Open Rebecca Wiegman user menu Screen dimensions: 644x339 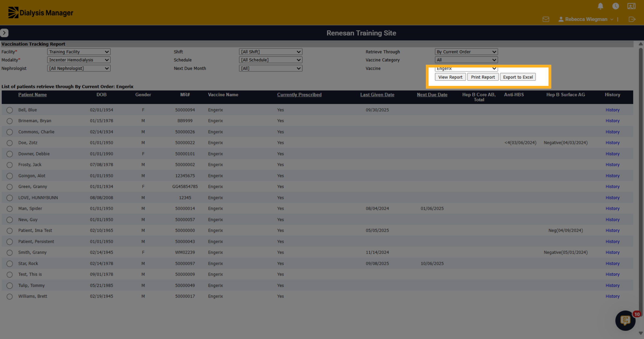point(586,19)
